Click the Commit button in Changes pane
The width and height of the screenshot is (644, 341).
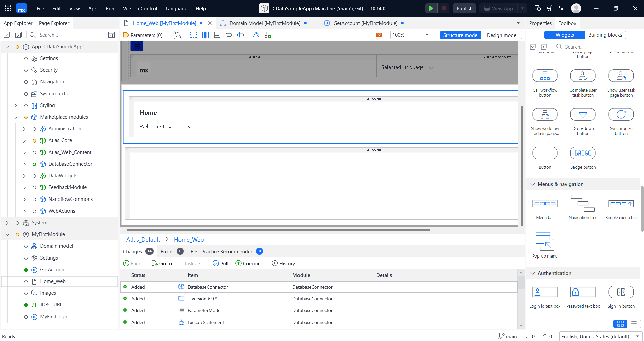[x=248, y=264]
